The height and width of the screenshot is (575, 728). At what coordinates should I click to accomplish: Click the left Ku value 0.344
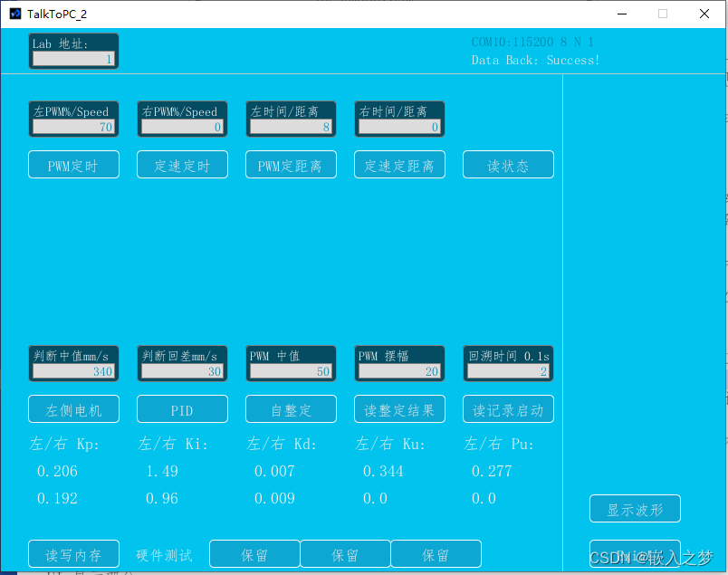(x=384, y=472)
